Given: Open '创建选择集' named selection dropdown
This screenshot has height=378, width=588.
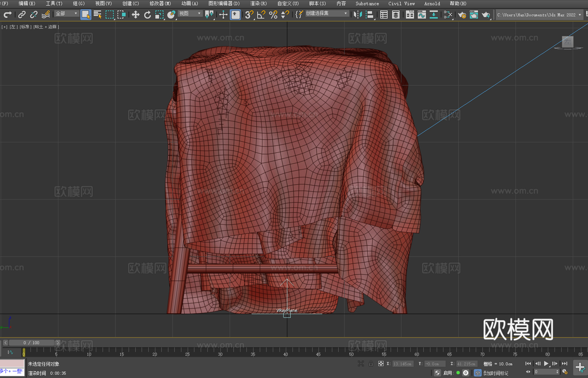Looking at the screenshot, I should 327,13.
